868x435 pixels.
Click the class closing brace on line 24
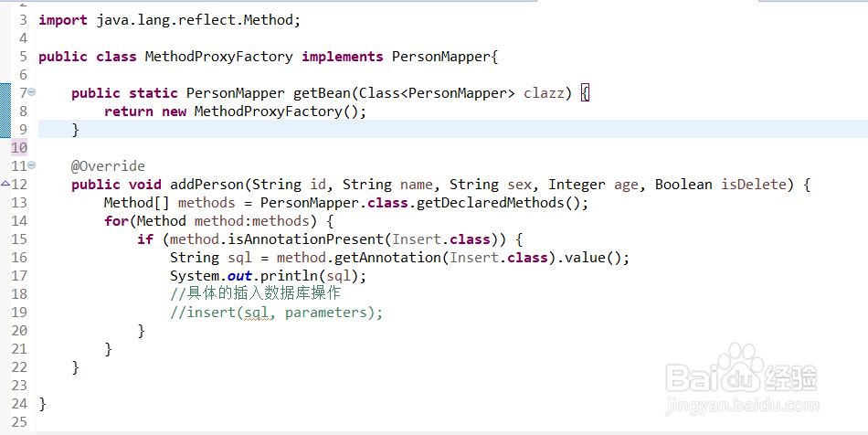43,404
